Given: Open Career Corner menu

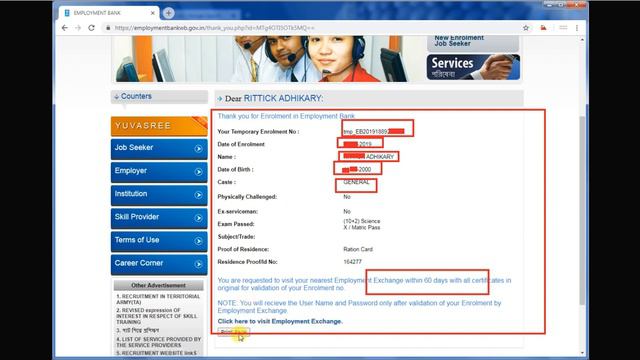Looking at the screenshot, I should [159, 264].
